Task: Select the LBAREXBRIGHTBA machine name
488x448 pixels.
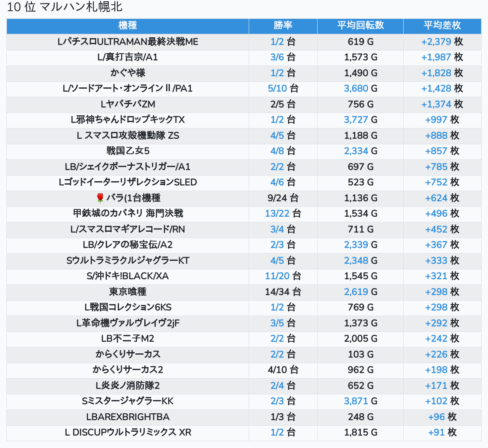Action: pyautogui.click(x=128, y=417)
